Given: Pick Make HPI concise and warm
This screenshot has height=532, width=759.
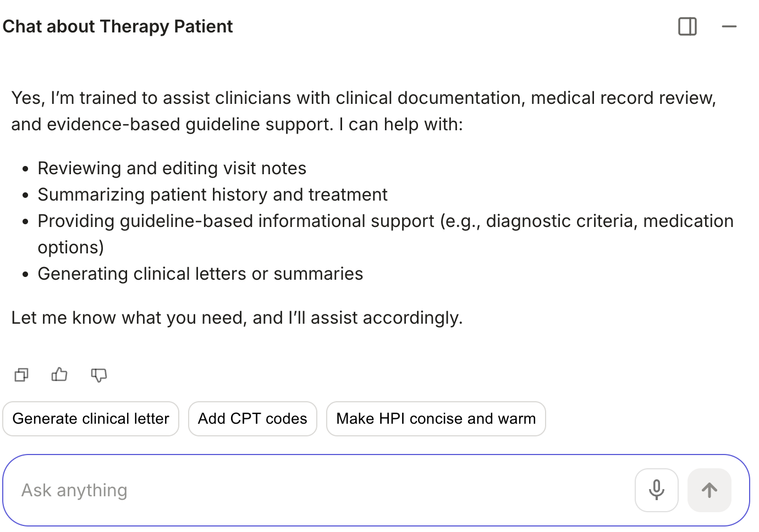Looking at the screenshot, I should pos(436,419).
